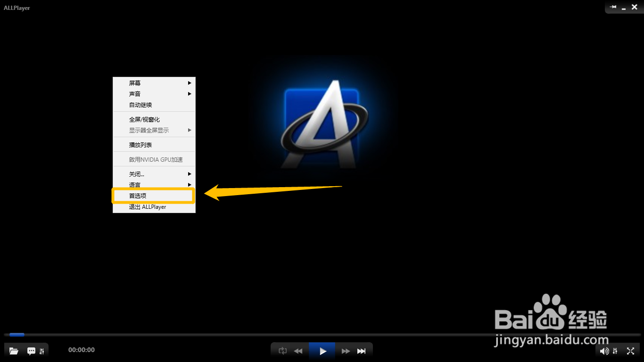Click the seek bar progress handle
The image size is (644, 362).
coord(17,335)
